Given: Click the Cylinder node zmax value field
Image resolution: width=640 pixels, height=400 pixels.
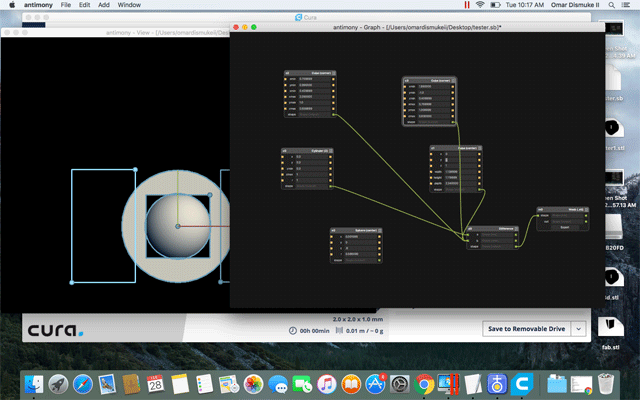Looking at the screenshot, I should point(311,174).
